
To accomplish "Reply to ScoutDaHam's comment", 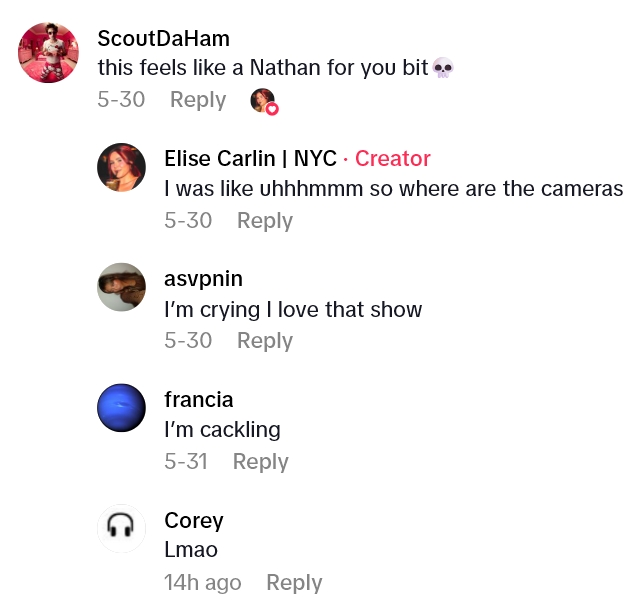I will click(198, 100).
